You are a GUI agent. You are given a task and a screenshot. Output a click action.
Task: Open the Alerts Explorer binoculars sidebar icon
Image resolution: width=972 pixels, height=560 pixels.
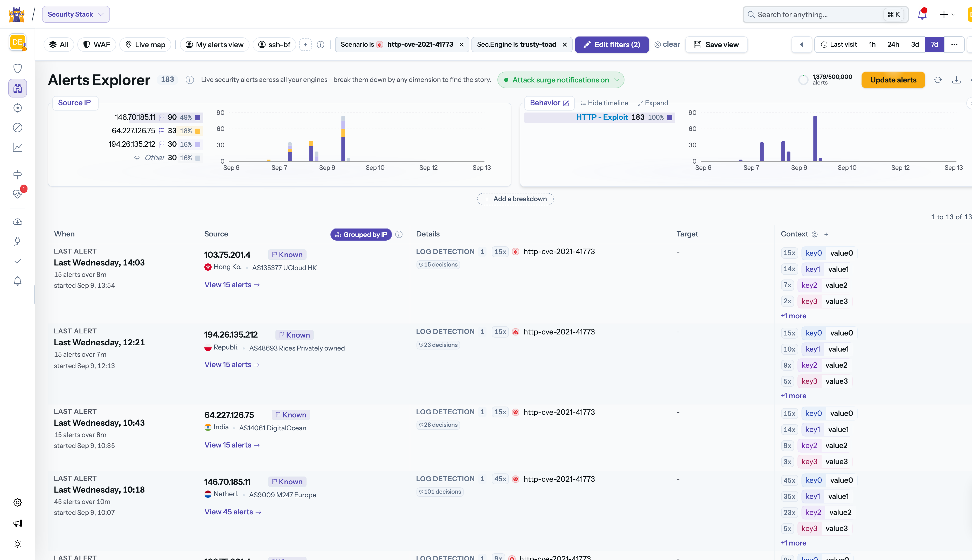18,88
